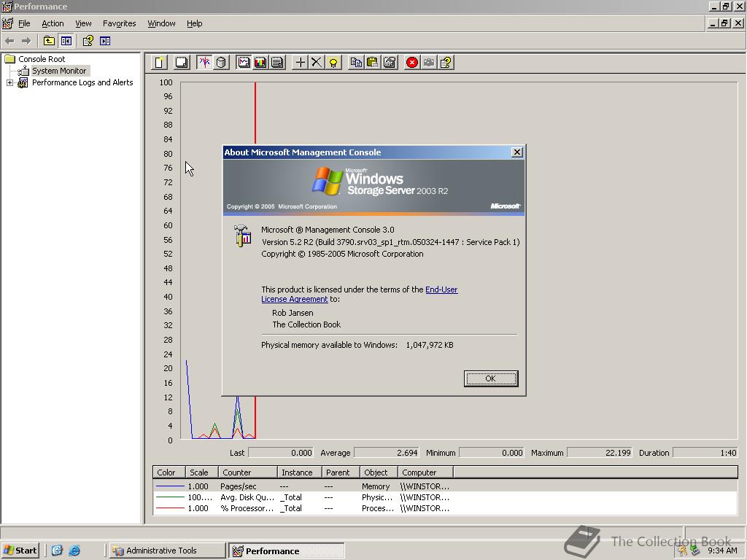Click the blue Pages/sec color line

click(x=170, y=486)
